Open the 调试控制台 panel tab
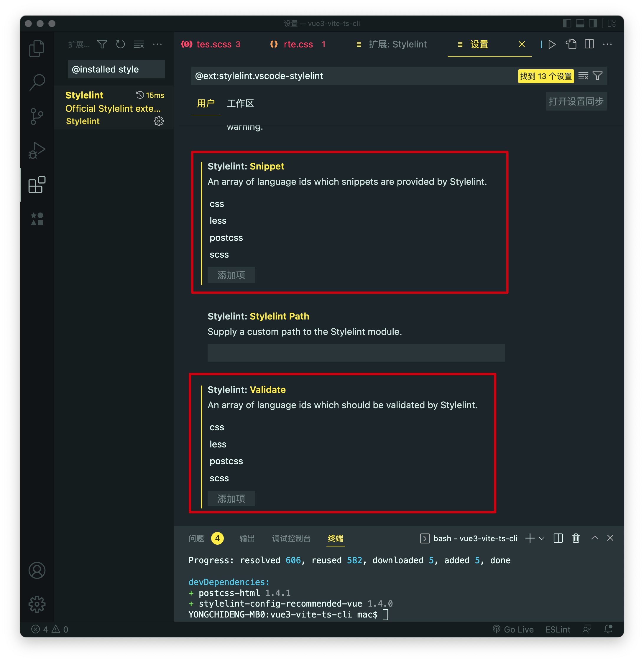644x662 pixels. click(x=291, y=538)
